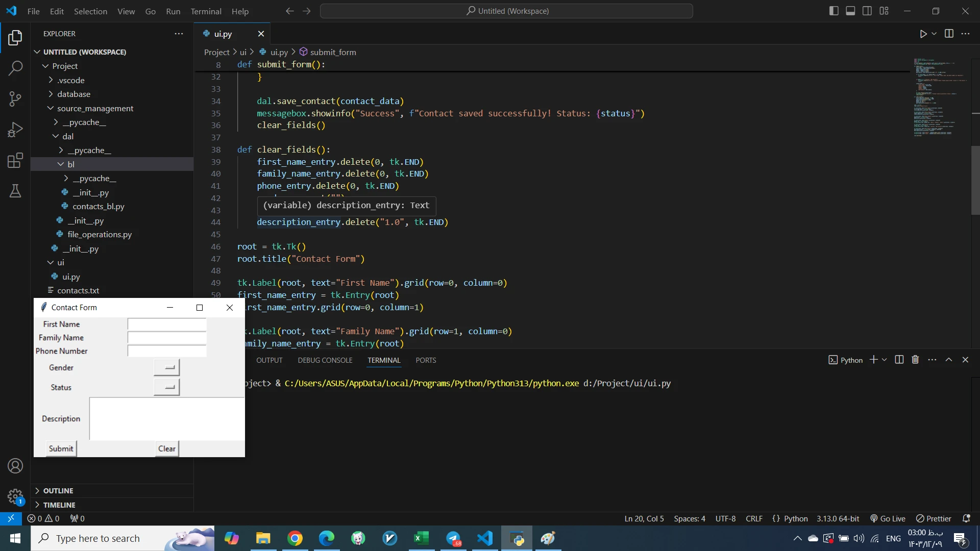The image size is (980, 551).
Task: Open Gender dropdown in Contact Form
Action: pos(166,367)
